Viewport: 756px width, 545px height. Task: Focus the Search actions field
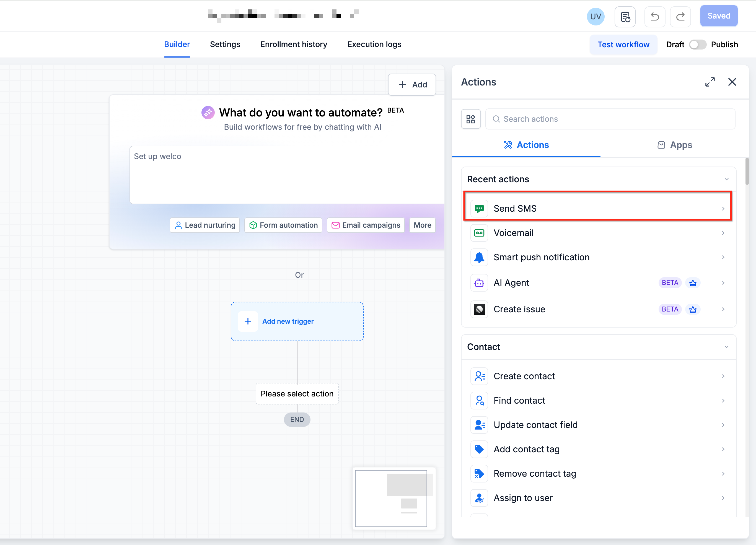point(610,119)
